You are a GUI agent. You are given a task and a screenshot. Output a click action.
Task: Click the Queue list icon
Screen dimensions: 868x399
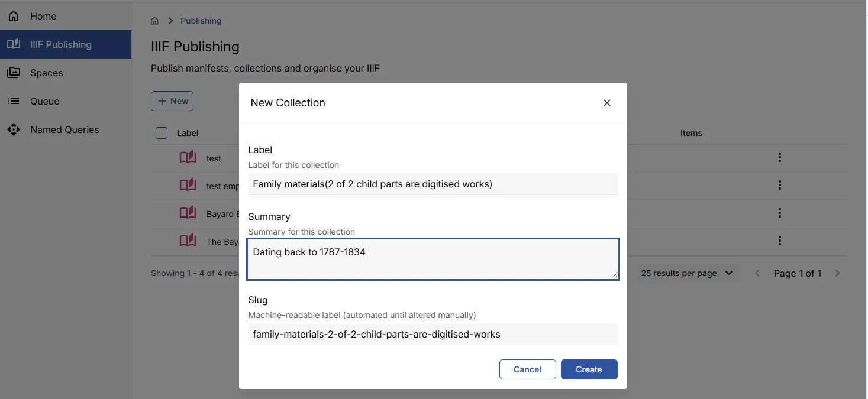click(x=13, y=101)
